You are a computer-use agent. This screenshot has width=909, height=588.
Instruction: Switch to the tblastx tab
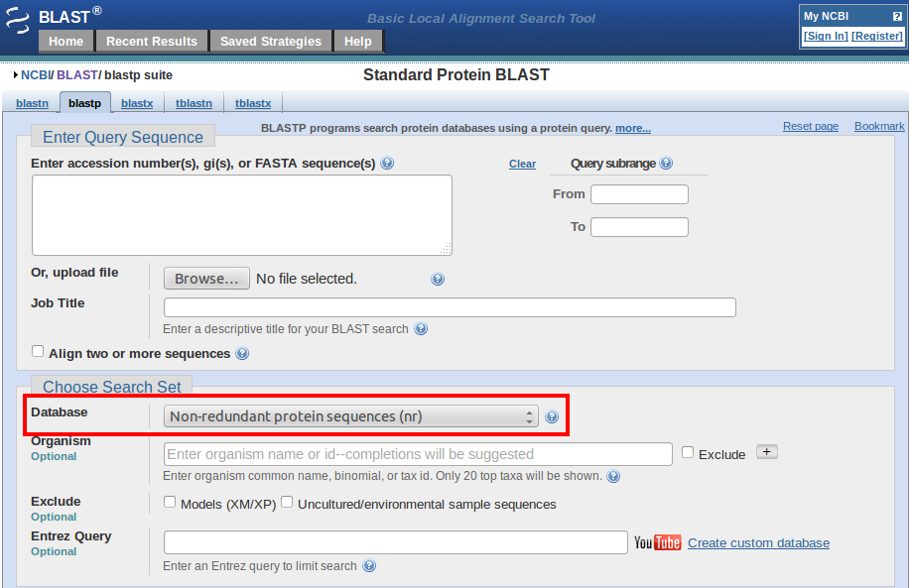tap(253, 103)
